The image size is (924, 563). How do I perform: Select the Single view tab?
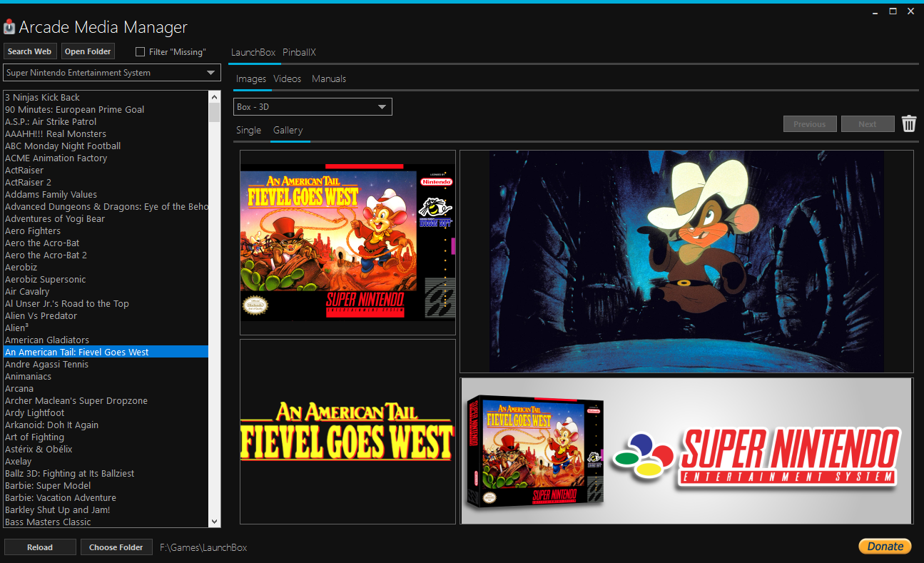[249, 130]
